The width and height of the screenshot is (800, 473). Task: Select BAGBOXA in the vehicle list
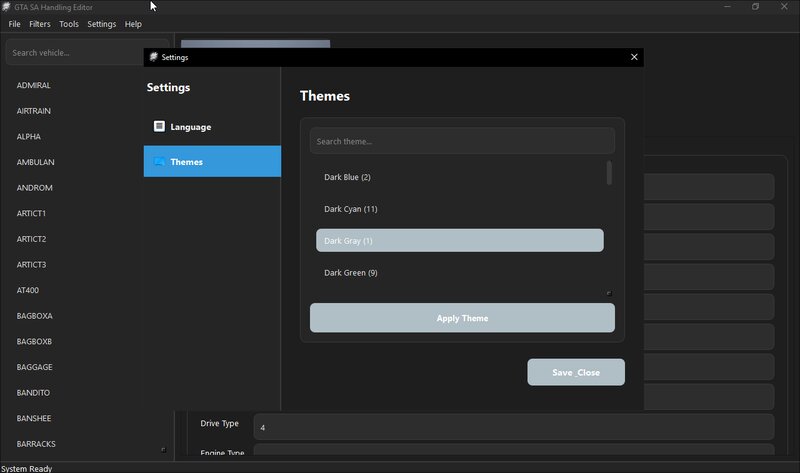[x=34, y=315]
